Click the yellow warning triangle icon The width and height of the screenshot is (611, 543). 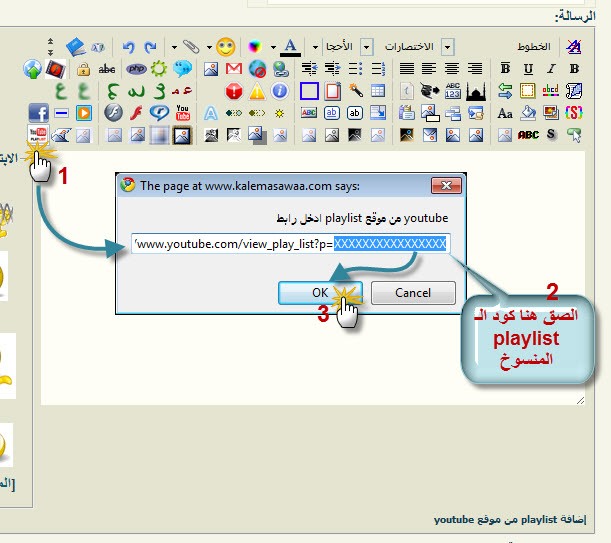pyautogui.click(x=257, y=91)
